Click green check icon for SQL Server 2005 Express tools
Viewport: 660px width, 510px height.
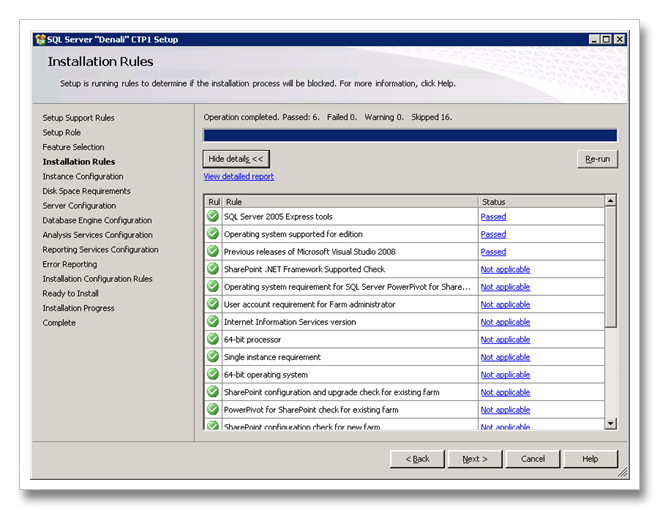[x=213, y=216]
